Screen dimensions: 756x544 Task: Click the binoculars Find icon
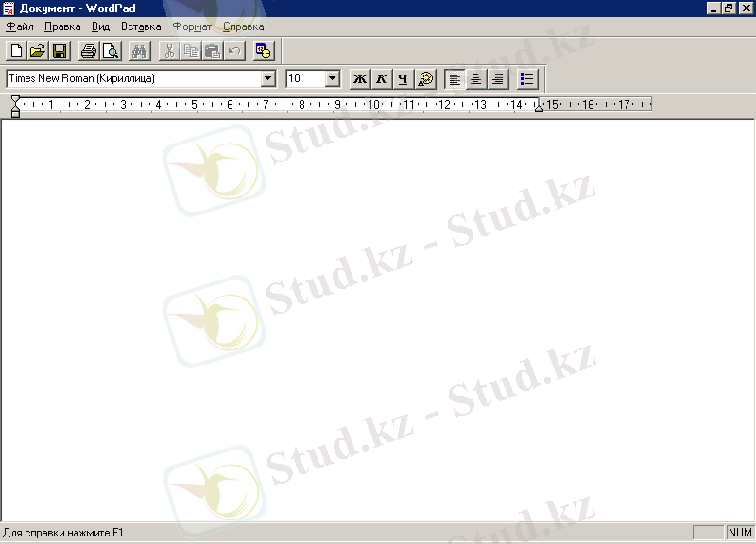[140, 51]
